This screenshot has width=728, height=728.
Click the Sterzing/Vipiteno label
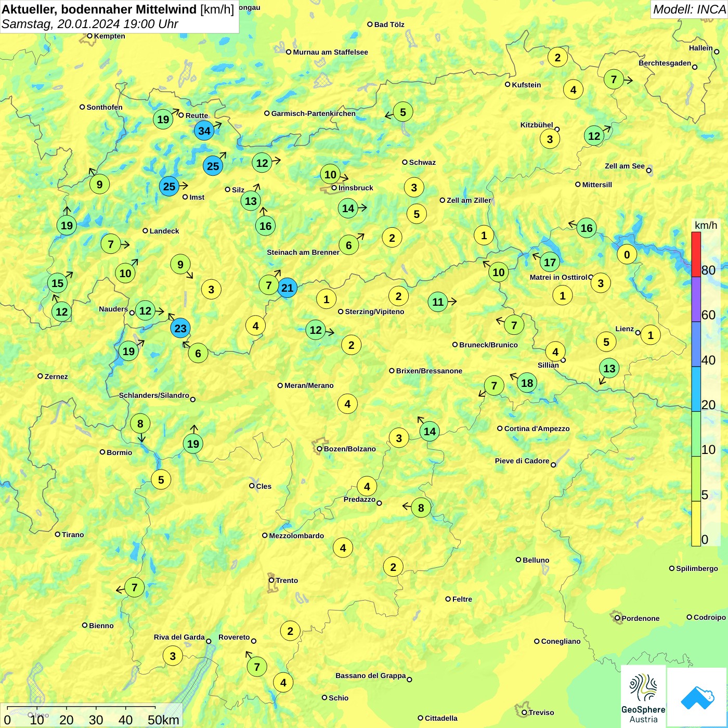click(x=375, y=311)
